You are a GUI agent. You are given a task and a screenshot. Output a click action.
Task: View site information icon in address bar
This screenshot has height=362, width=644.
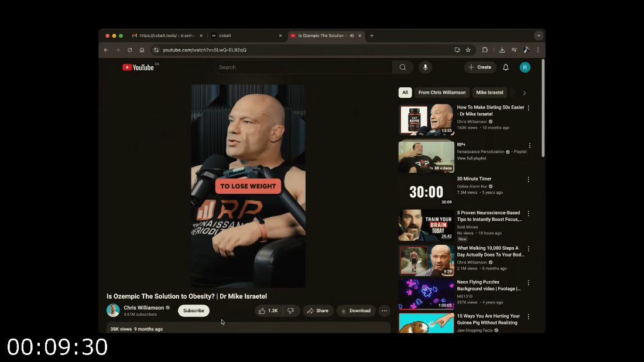click(156, 50)
